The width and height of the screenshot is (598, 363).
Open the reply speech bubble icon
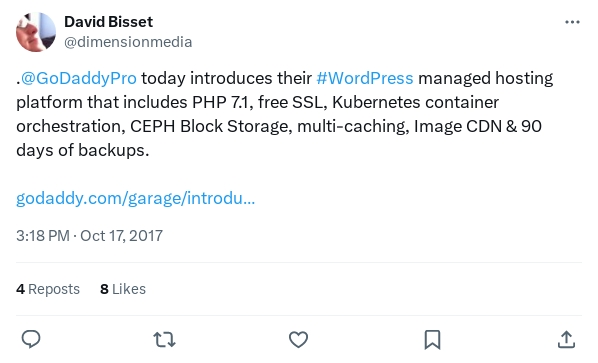point(31,339)
